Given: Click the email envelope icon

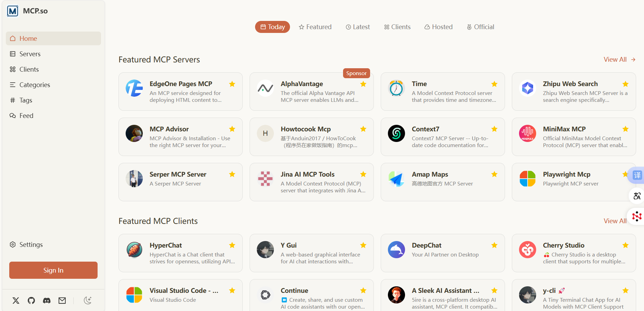Looking at the screenshot, I should click(x=62, y=301).
